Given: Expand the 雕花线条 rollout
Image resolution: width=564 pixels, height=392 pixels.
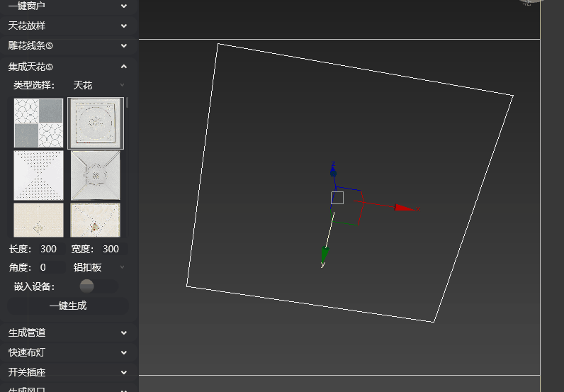Looking at the screenshot, I should tap(68, 45).
